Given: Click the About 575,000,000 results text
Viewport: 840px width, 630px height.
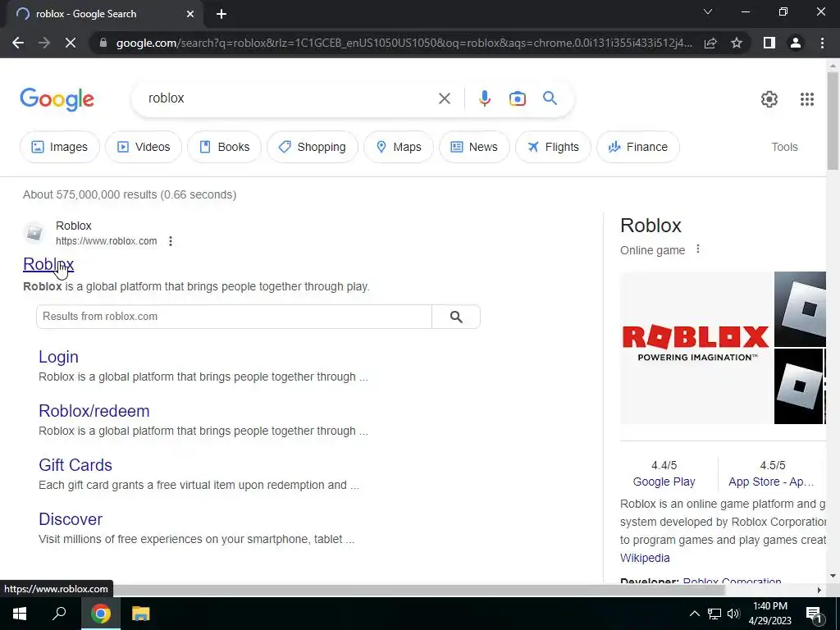Looking at the screenshot, I should [x=130, y=194].
